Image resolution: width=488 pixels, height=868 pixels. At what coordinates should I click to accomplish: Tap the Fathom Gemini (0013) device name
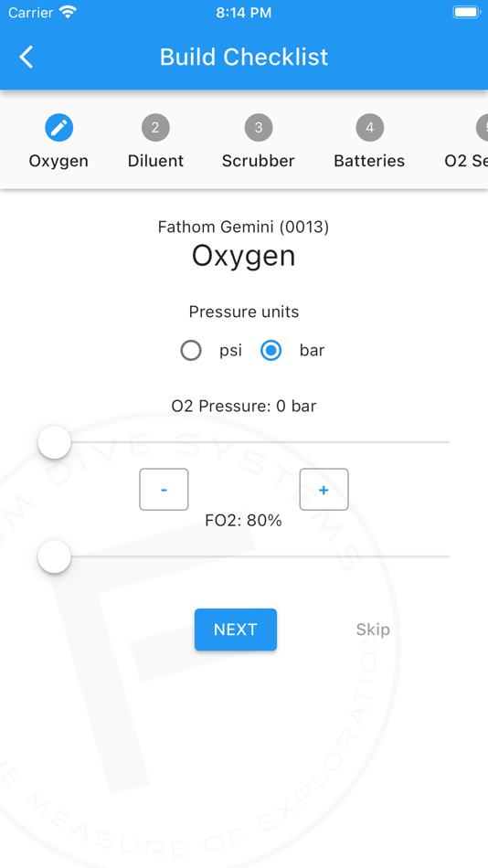click(244, 227)
